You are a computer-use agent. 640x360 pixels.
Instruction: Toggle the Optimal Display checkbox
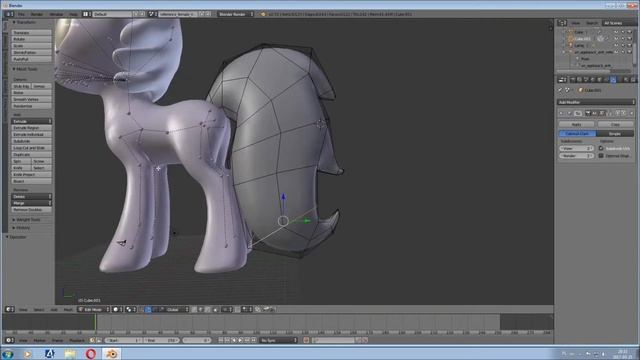pyautogui.click(x=601, y=156)
